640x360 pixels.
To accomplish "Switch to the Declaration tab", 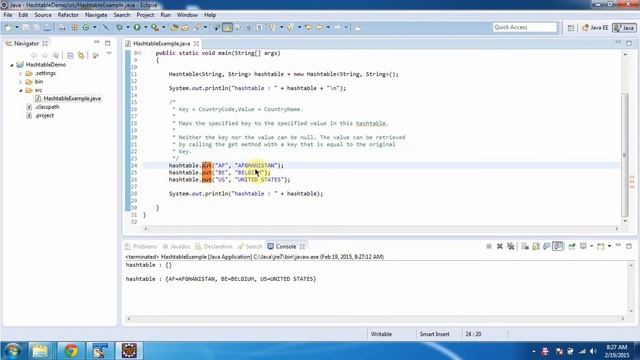I will 213,247.
